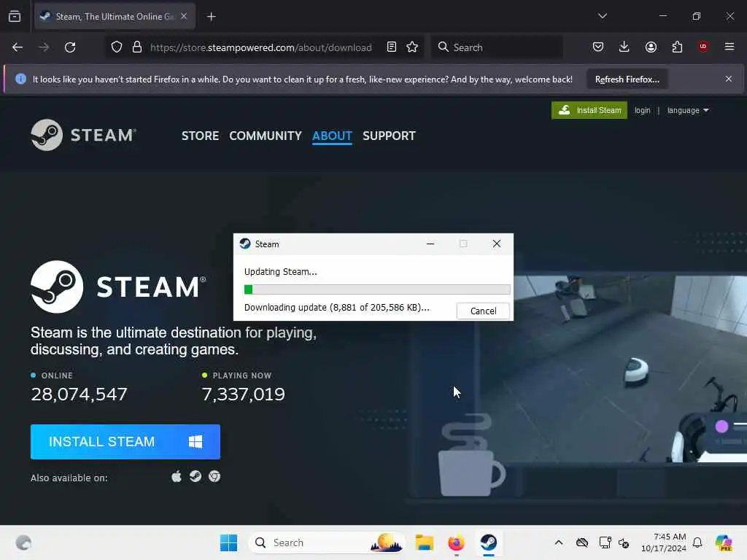Screen dimensions: 747x560
Task: Toggle reader view icon in address bar
Action: [x=392, y=47]
